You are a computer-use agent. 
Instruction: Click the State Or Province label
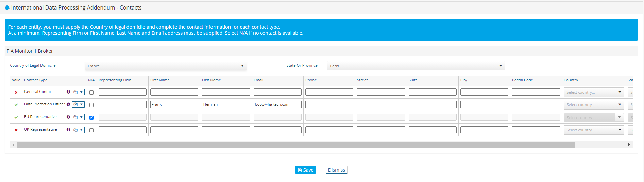[x=302, y=65]
